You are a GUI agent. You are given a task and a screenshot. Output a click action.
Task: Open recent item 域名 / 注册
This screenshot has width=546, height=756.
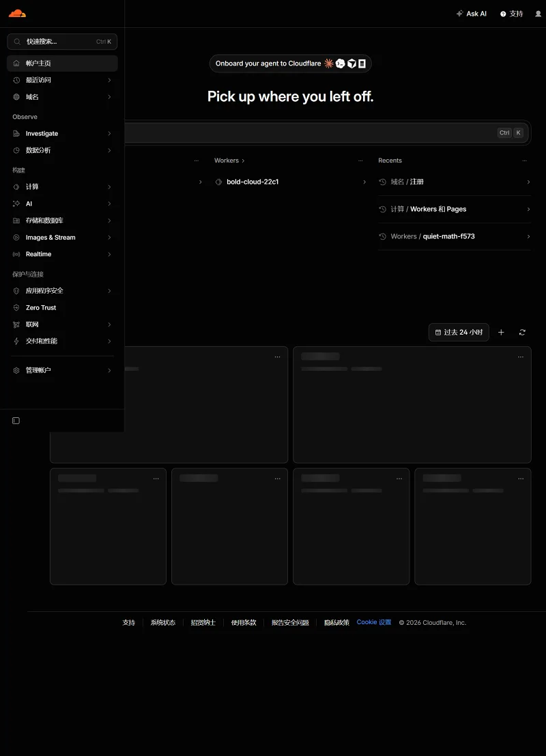455,182
